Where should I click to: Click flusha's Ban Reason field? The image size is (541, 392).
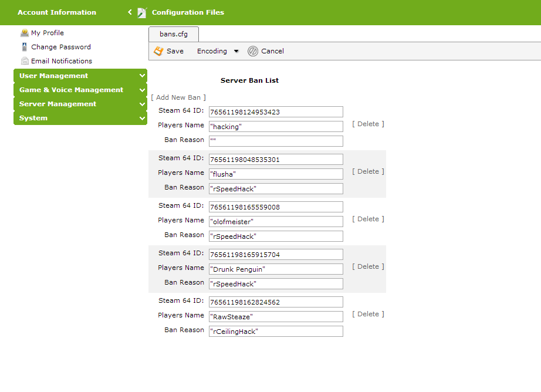[x=276, y=189]
